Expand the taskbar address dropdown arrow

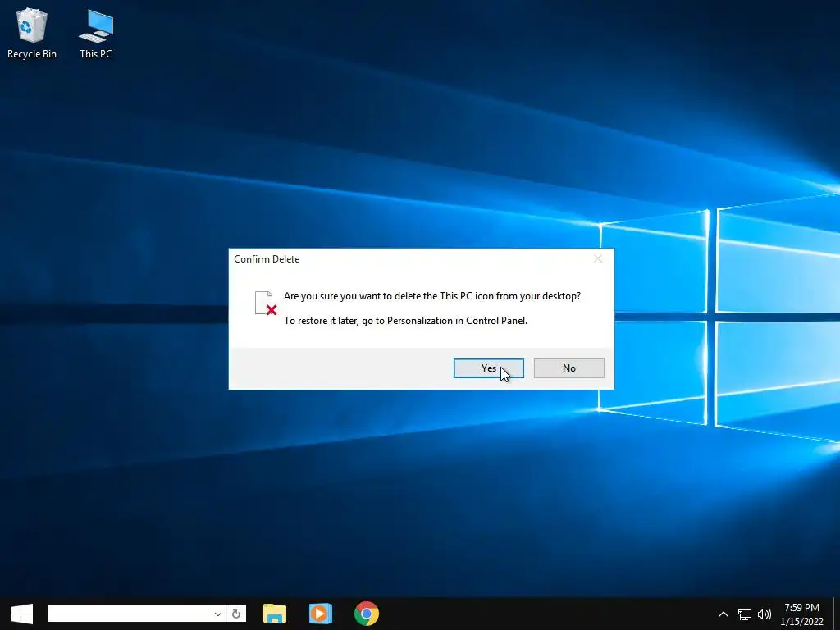pyautogui.click(x=218, y=614)
